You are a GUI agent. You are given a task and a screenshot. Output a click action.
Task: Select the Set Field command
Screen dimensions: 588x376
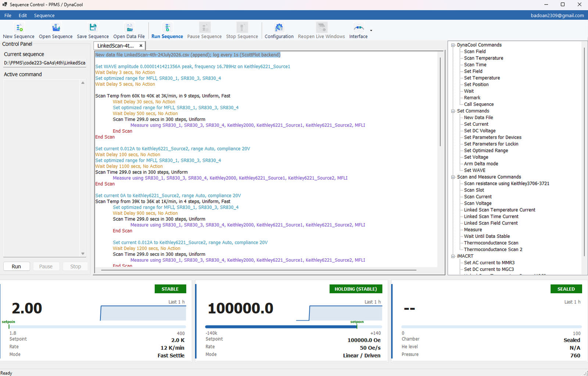click(473, 71)
